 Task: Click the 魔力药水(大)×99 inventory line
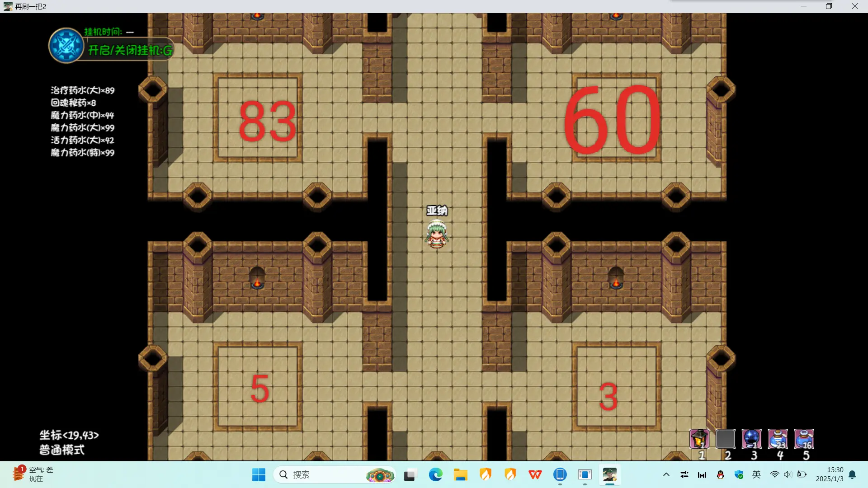[x=83, y=128]
